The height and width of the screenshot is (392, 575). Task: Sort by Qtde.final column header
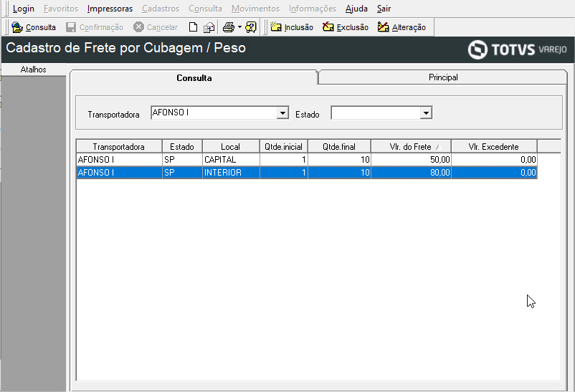339,147
